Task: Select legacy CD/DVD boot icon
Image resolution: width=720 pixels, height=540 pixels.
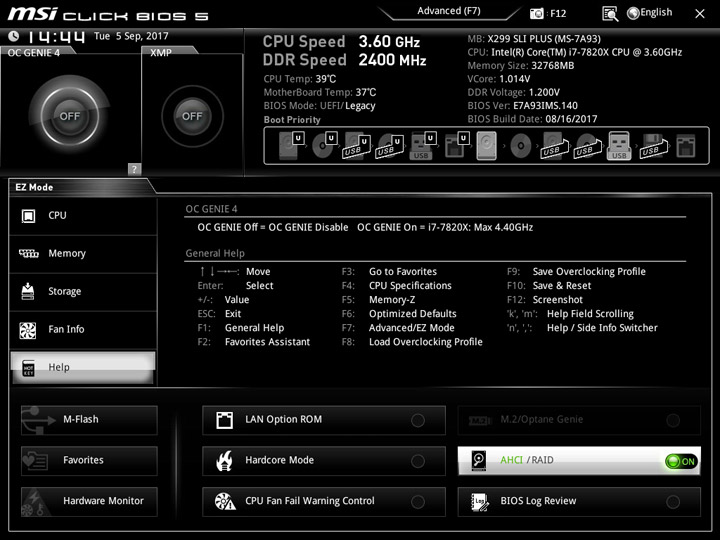Action: [521, 146]
